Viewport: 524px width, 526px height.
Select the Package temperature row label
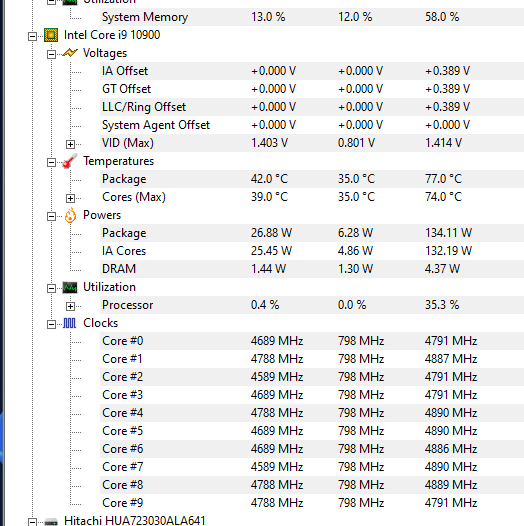pyautogui.click(x=124, y=179)
